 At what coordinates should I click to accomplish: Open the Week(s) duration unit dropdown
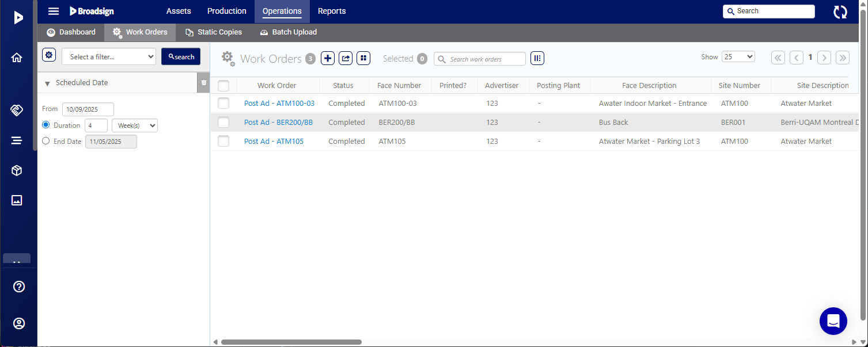pos(134,125)
